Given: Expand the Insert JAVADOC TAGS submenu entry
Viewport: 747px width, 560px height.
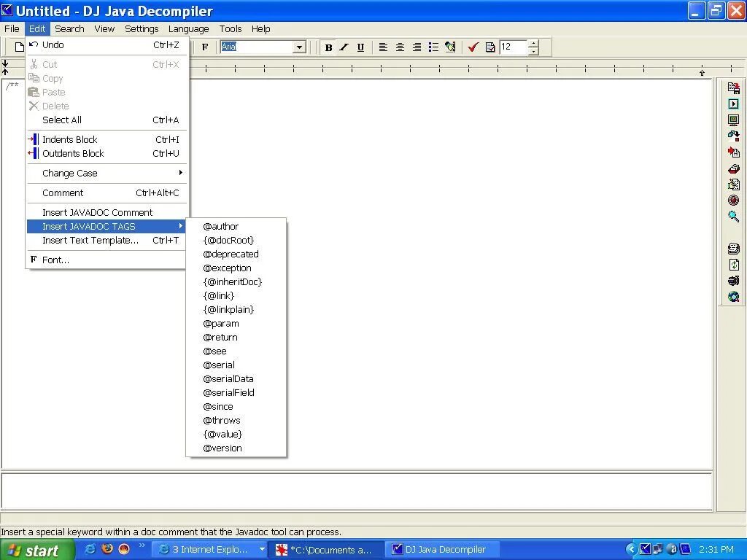Looking at the screenshot, I should coord(107,226).
